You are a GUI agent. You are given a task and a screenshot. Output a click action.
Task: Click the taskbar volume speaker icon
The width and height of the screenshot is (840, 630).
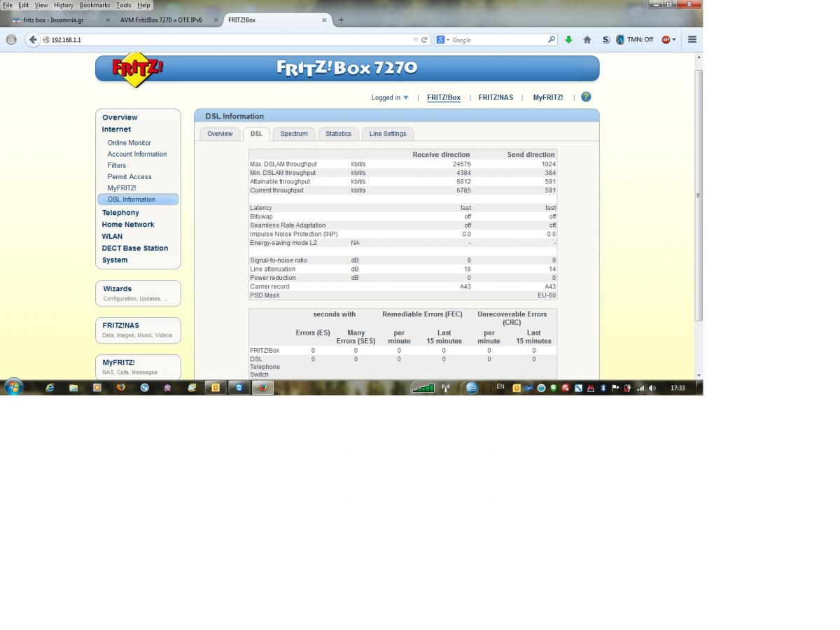pos(652,387)
